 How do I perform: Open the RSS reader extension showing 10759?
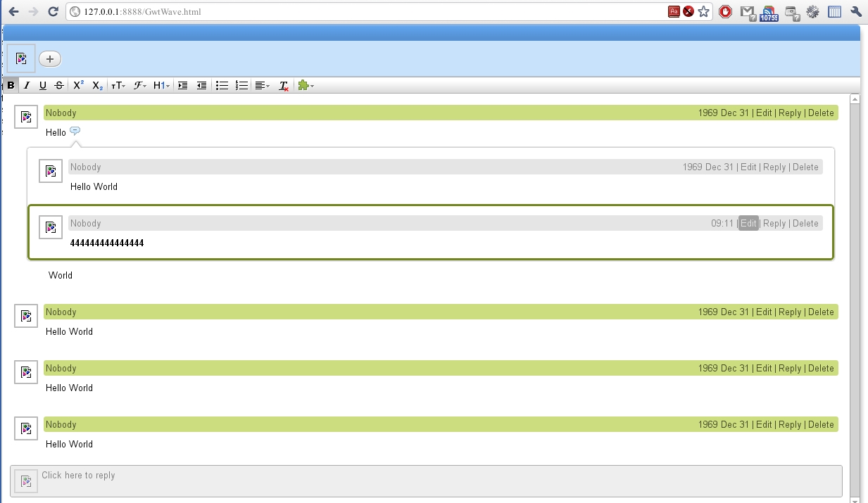click(769, 12)
